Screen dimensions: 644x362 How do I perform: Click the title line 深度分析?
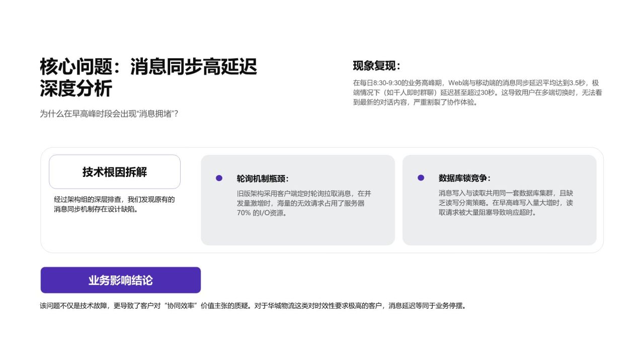[x=76, y=88]
